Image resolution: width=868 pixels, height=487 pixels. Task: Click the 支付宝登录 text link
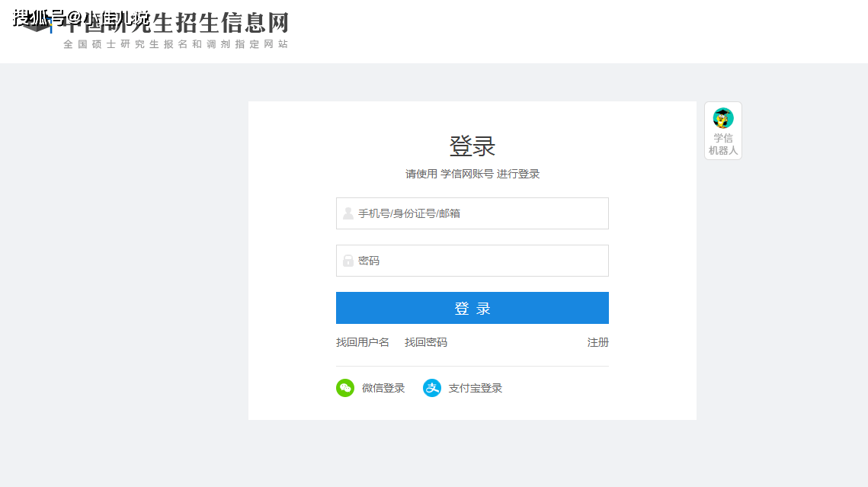click(475, 388)
